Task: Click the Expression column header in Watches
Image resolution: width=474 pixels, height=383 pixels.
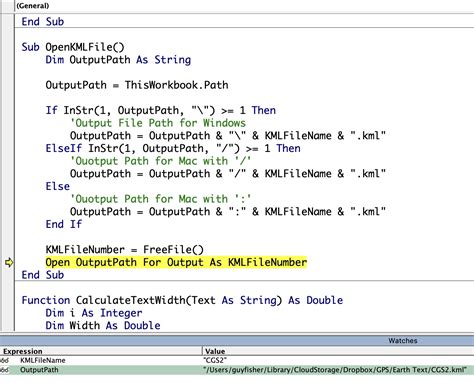Action: click(101, 351)
